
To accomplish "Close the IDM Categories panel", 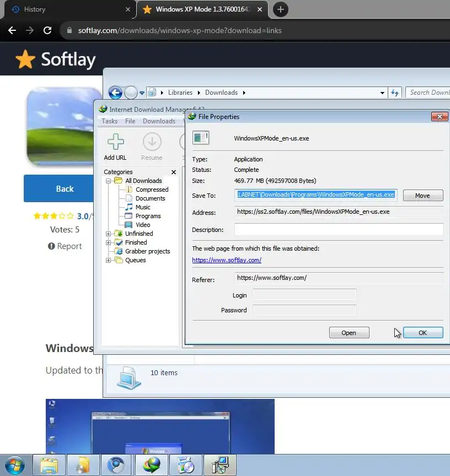I will (174, 172).
